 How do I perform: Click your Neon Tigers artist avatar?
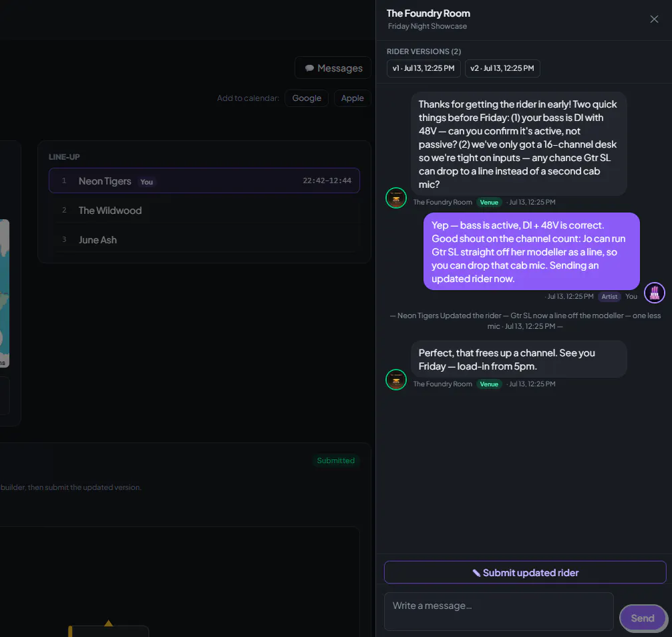(655, 293)
